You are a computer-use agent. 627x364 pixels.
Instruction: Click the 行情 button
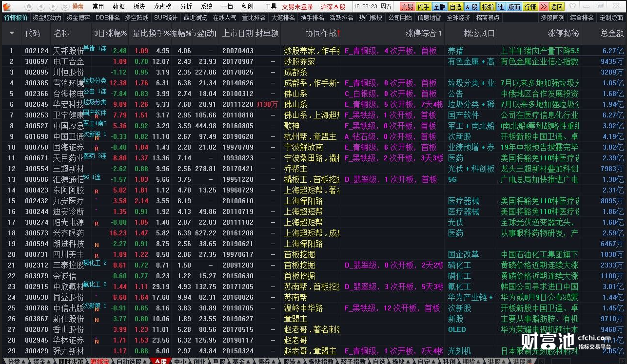pos(530,7)
